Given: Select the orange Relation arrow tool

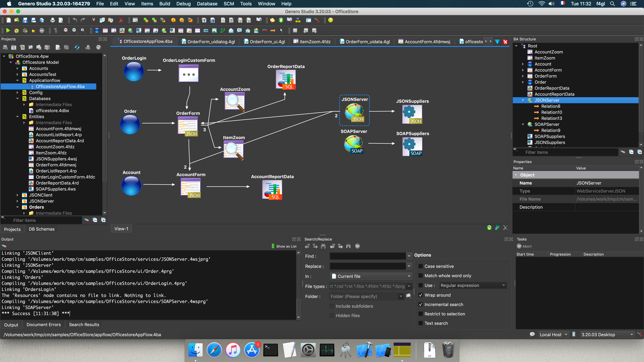Looking at the screenshot, I should tap(273, 31).
